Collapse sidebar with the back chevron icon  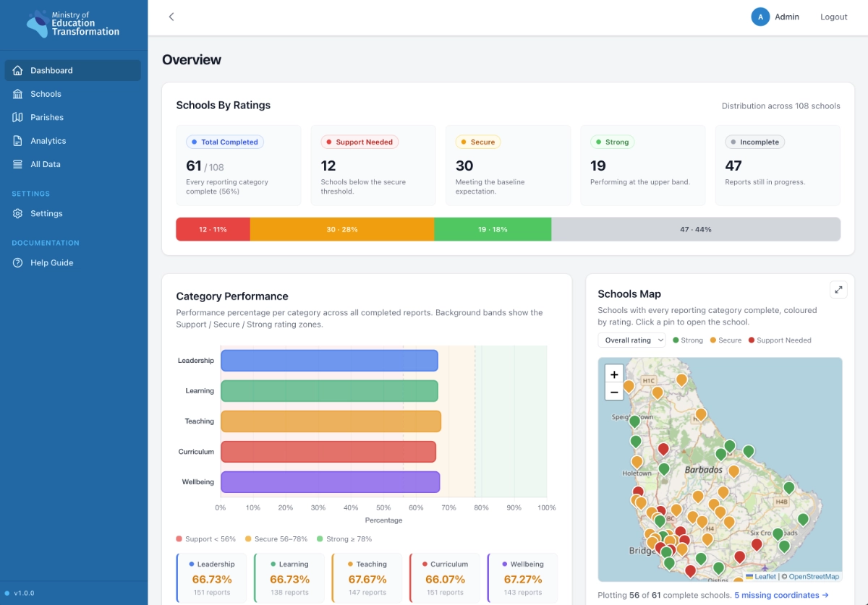point(171,17)
